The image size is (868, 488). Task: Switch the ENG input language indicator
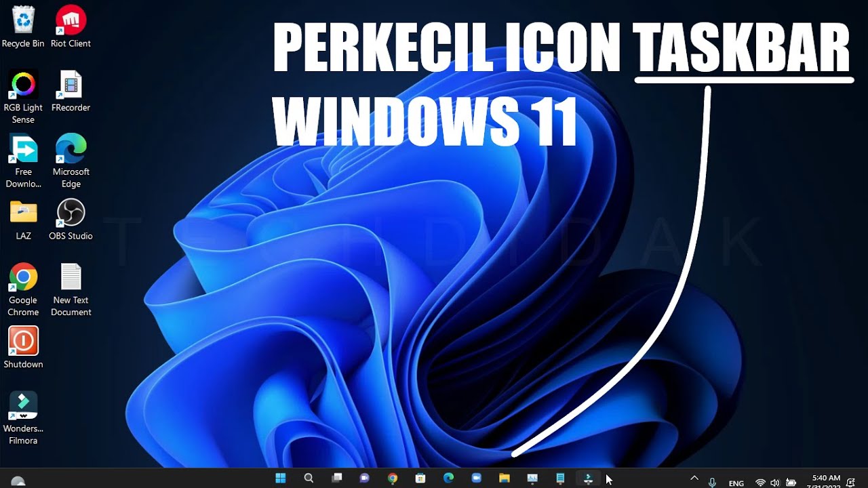pyautogui.click(x=736, y=483)
